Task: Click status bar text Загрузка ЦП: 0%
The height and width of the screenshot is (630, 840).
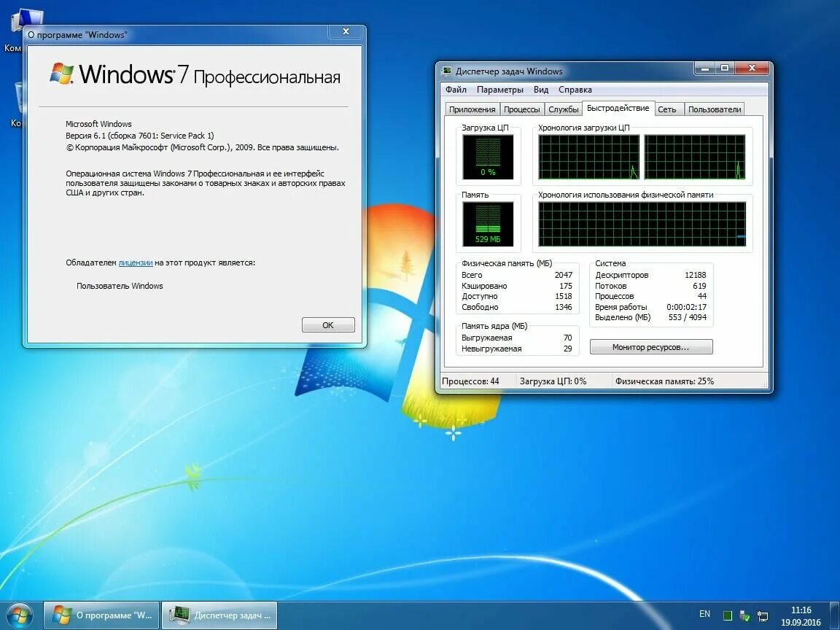Action: pos(553,381)
